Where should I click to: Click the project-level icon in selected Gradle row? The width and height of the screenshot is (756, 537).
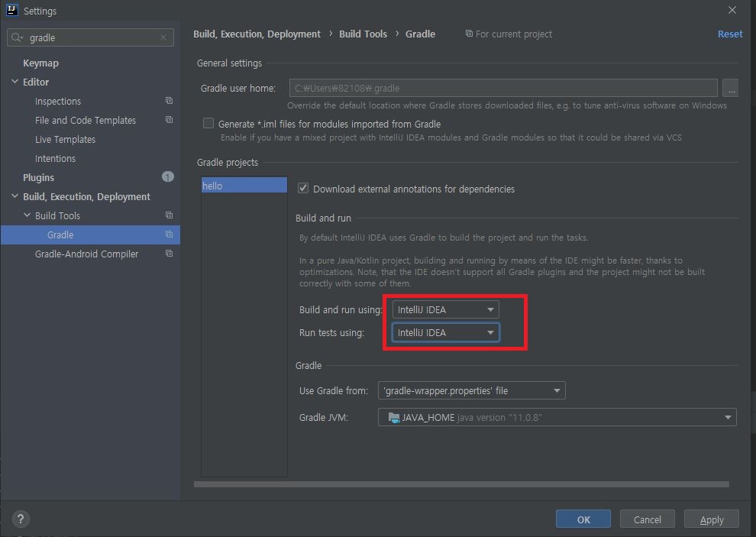(x=170, y=235)
